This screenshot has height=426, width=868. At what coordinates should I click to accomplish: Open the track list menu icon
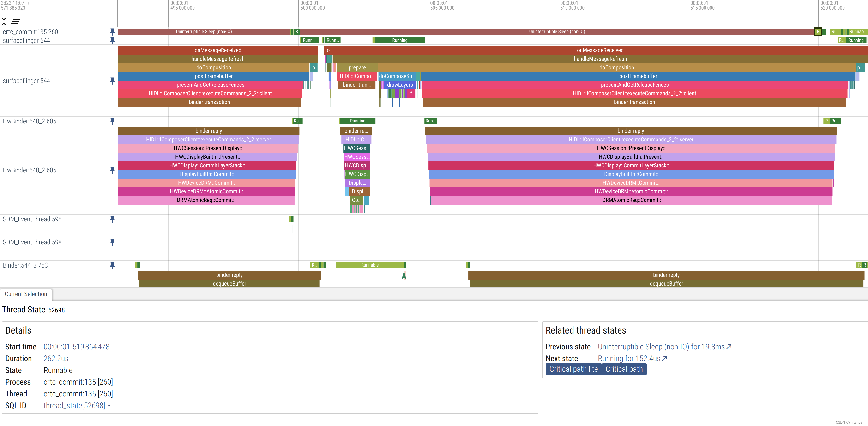point(15,22)
